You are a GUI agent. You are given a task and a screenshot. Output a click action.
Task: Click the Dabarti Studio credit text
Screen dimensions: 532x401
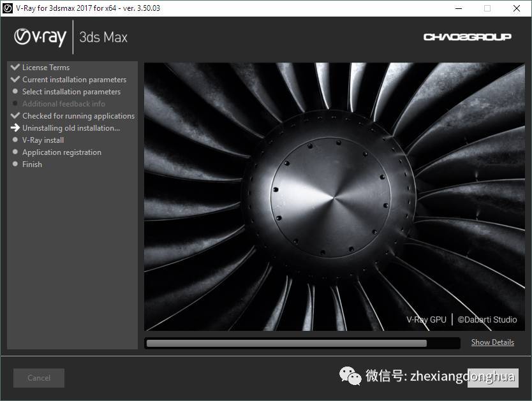point(487,319)
